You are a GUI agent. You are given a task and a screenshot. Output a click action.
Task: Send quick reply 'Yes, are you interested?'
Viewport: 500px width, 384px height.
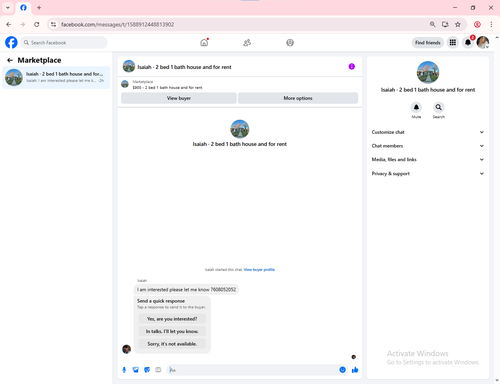(172, 319)
